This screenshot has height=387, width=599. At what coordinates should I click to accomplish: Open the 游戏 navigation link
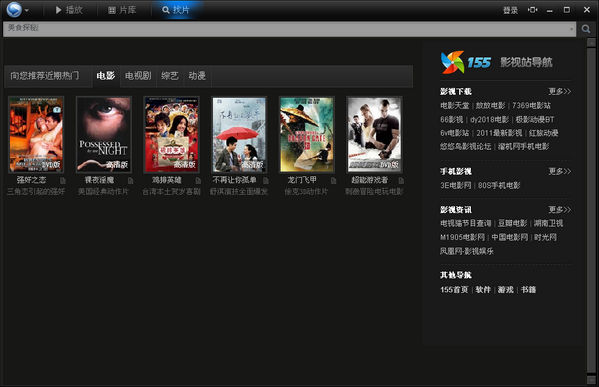(x=505, y=290)
